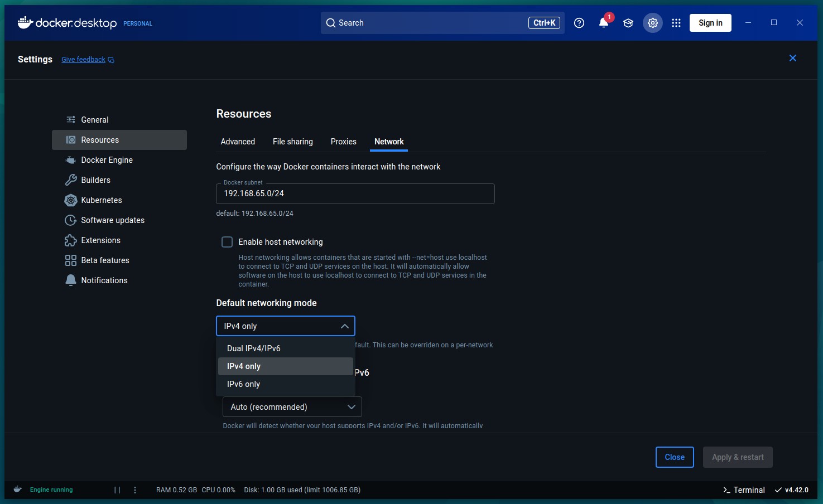
Task: Click the Give feedback link
Action: tap(83, 60)
